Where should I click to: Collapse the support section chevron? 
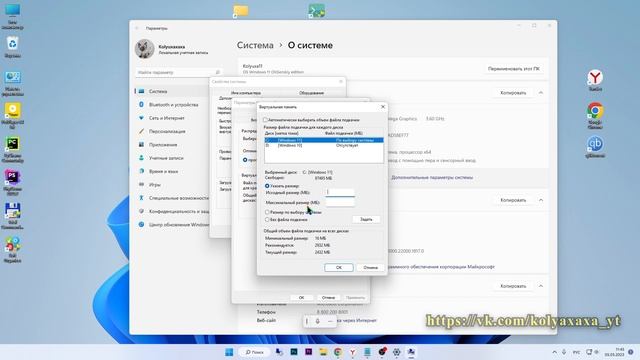click(x=541, y=286)
